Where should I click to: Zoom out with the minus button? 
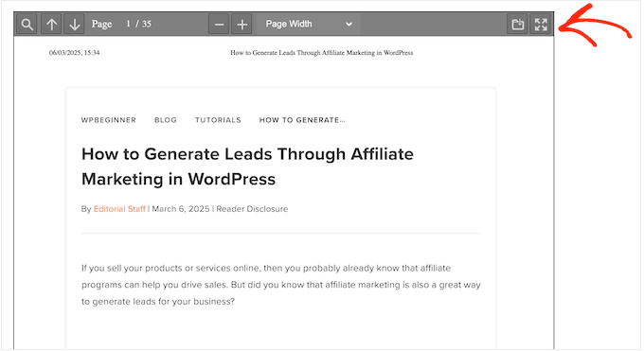[219, 25]
